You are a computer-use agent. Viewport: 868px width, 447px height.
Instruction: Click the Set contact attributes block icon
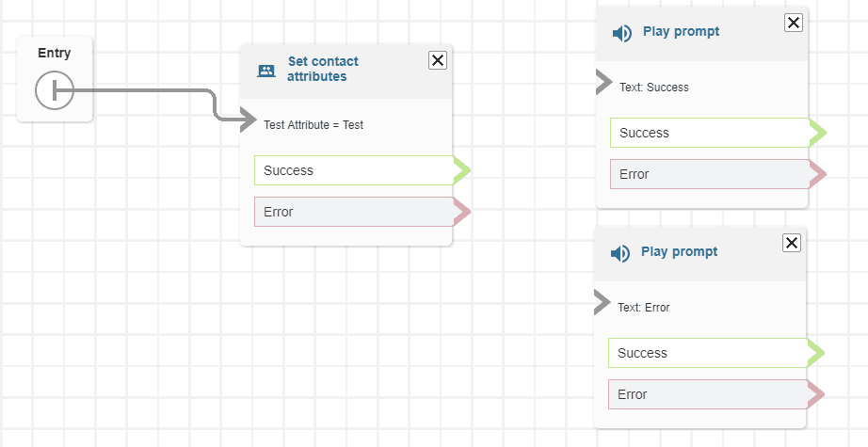pos(266,71)
